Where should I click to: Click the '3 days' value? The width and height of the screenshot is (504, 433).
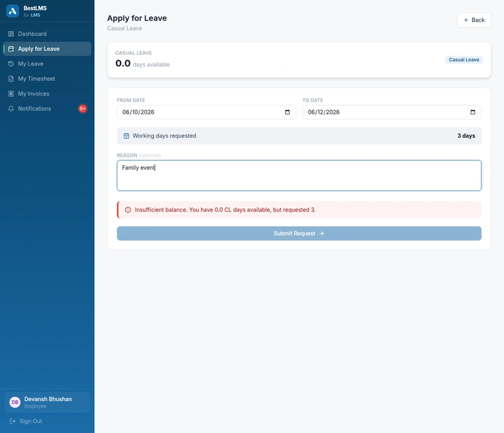click(466, 136)
